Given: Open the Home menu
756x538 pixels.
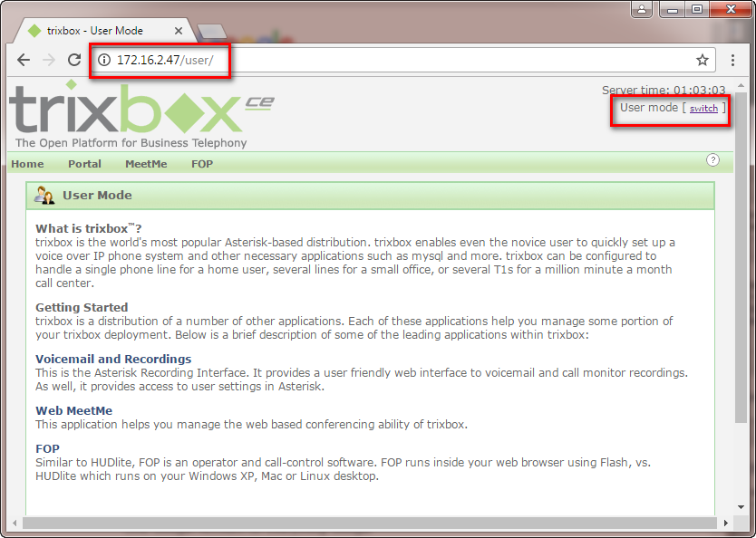Looking at the screenshot, I should (27, 164).
